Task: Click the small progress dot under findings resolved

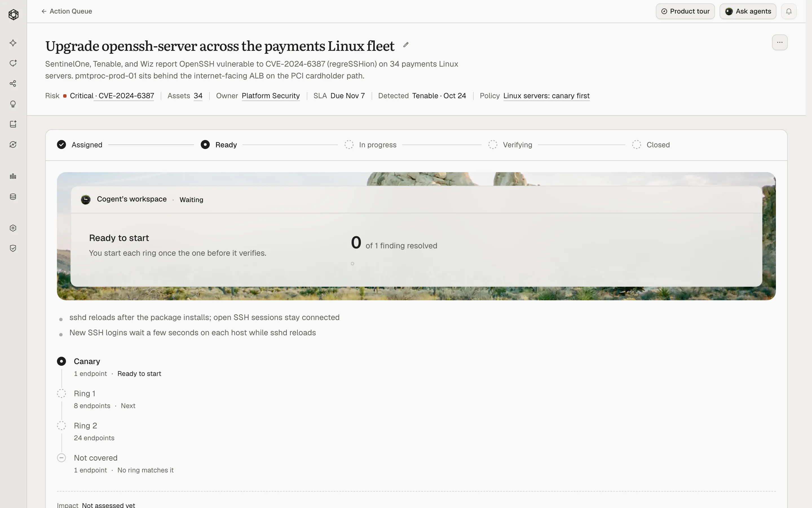Action: pyautogui.click(x=352, y=263)
